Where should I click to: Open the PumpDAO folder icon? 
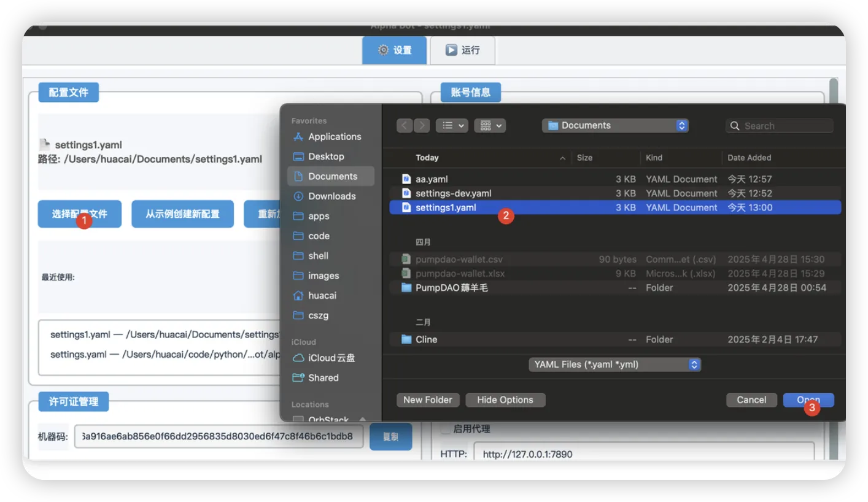click(x=406, y=288)
